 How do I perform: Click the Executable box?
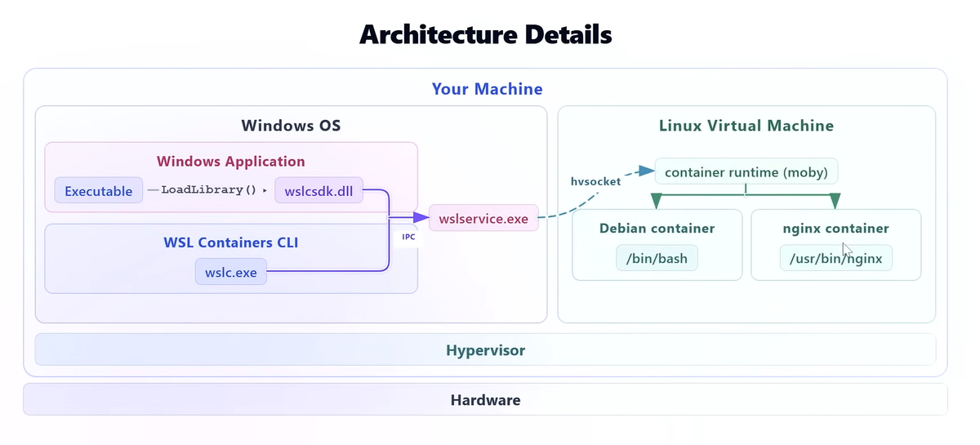pyautogui.click(x=99, y=190)
